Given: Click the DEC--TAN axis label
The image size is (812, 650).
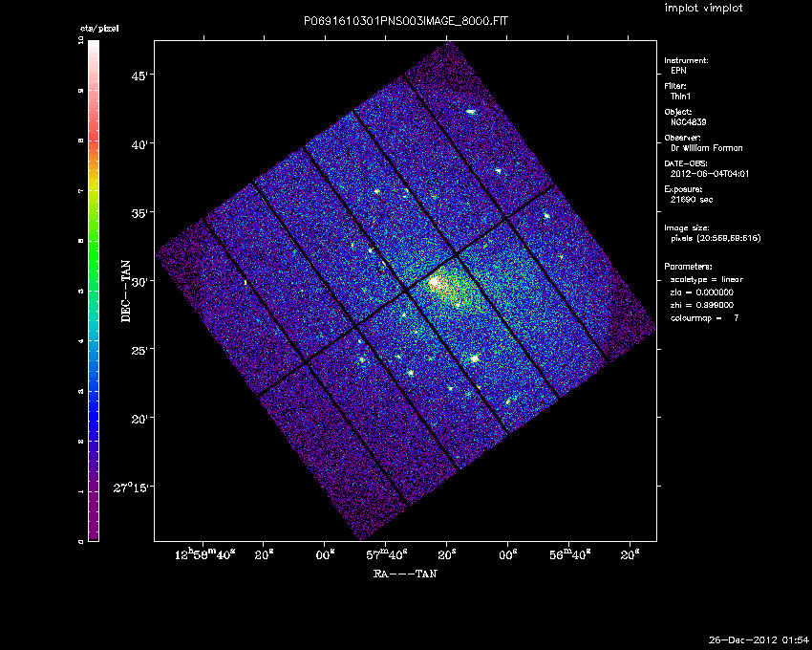Looking at the screenshot, I should (126, 292).
